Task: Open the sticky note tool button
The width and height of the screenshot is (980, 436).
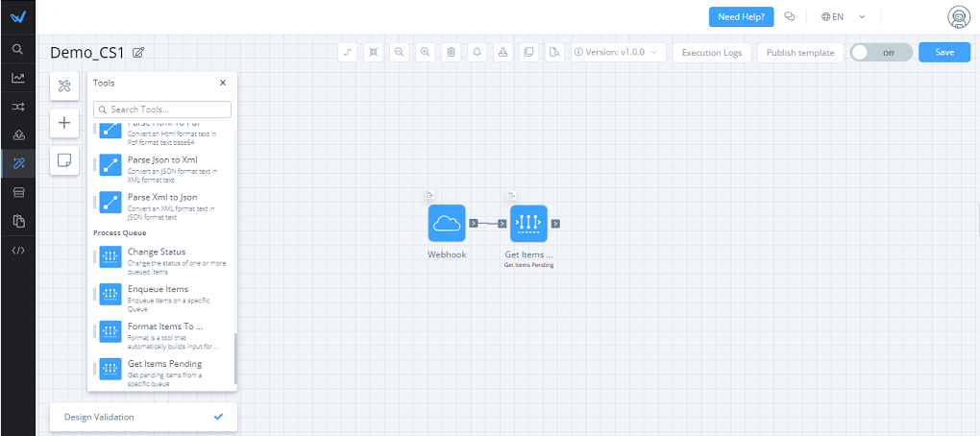Action: point(64,160)
